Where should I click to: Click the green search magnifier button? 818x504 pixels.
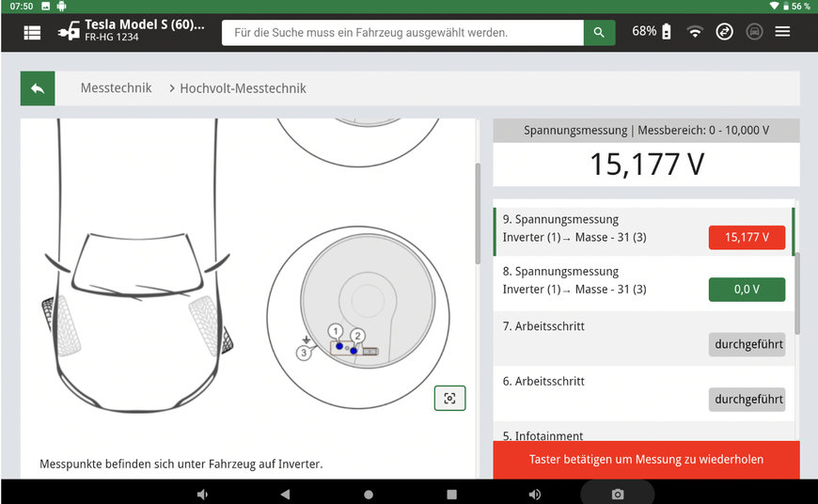point(599,32)
